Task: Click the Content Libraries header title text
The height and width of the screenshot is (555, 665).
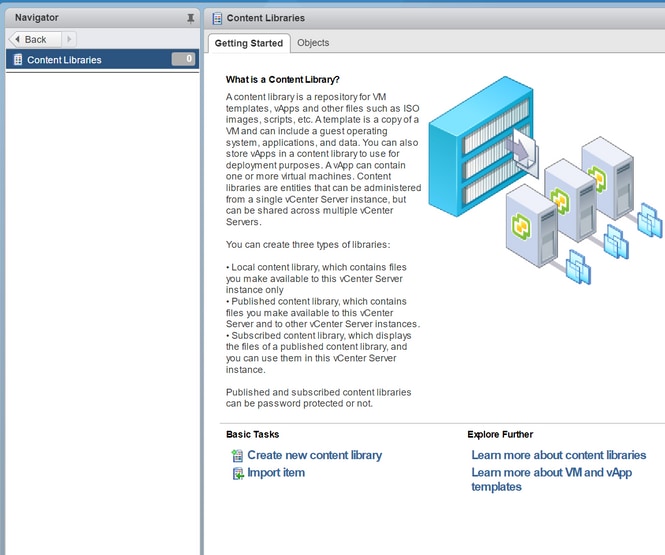Action: tap(265, 18)
